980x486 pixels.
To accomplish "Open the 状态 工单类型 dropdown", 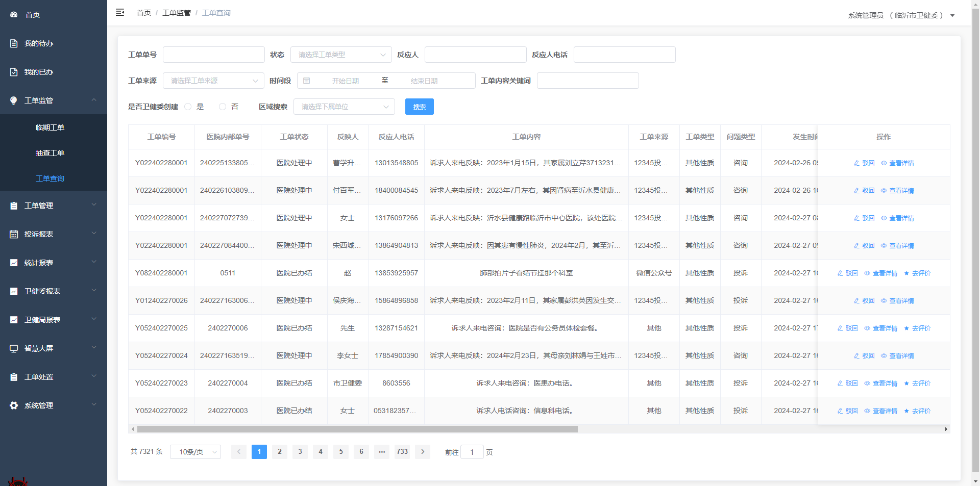I will point(341,55).
